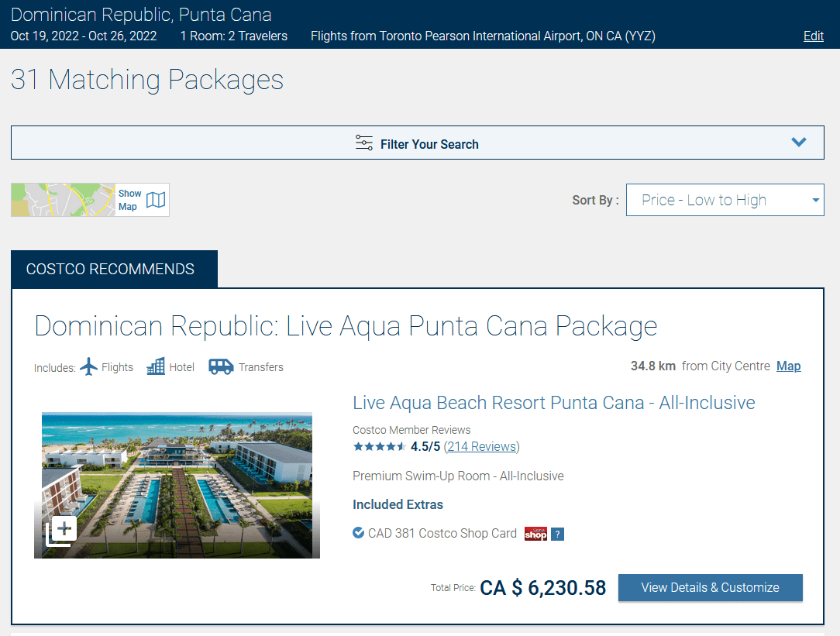Click the resort aerial photo

pyautogui.click(x=177, y=485)
